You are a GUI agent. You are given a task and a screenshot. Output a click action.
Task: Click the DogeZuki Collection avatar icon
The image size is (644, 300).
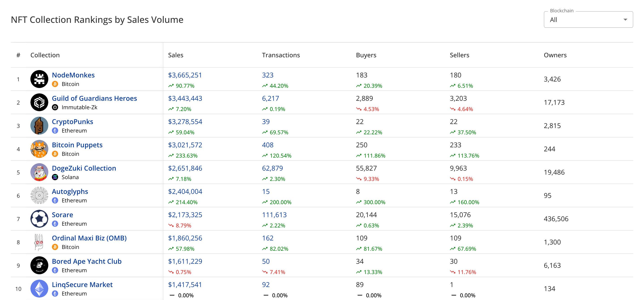(39, 172)
